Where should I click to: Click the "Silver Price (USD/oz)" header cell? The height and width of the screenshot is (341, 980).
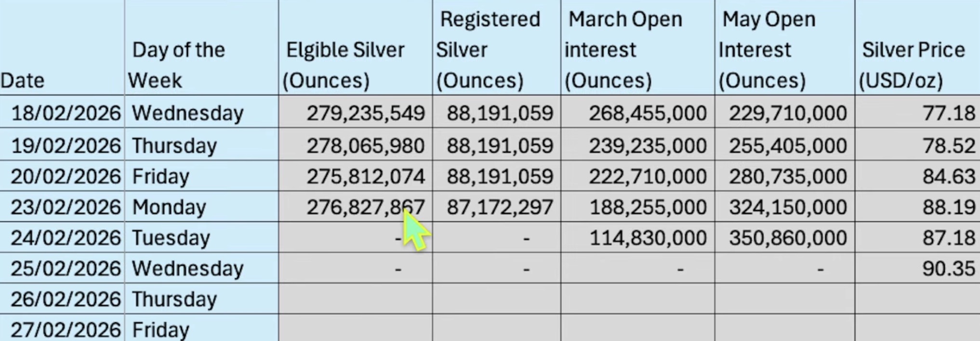click(x=917, y=48)
